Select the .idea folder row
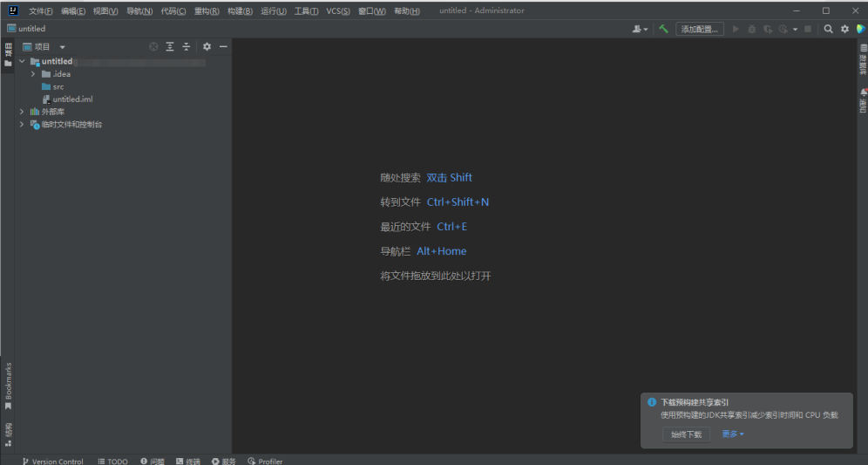Image resolution: width=868 pixels, height=465 pixels. coord(124,73)
